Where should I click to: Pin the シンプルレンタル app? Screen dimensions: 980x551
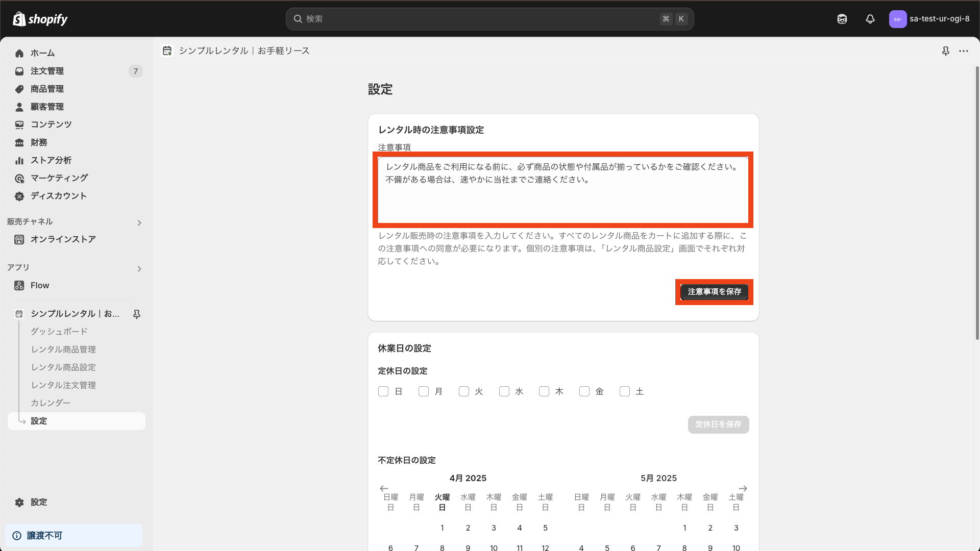coord(136,314)
